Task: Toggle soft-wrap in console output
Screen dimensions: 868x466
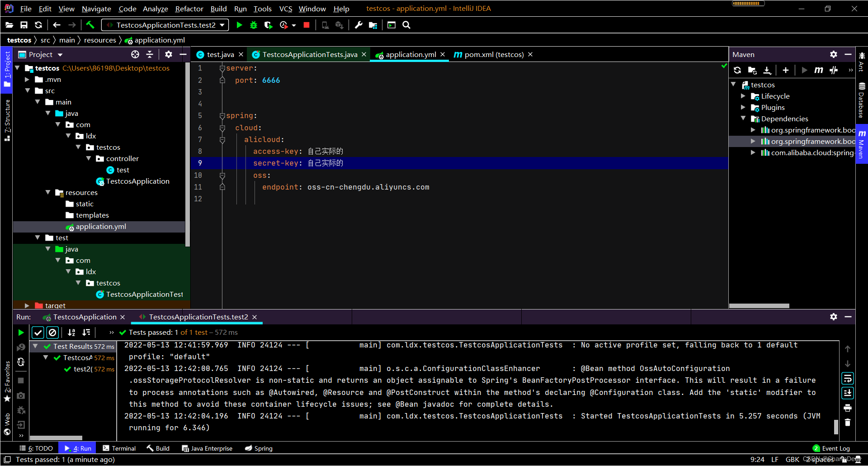Action: point(848,378)
